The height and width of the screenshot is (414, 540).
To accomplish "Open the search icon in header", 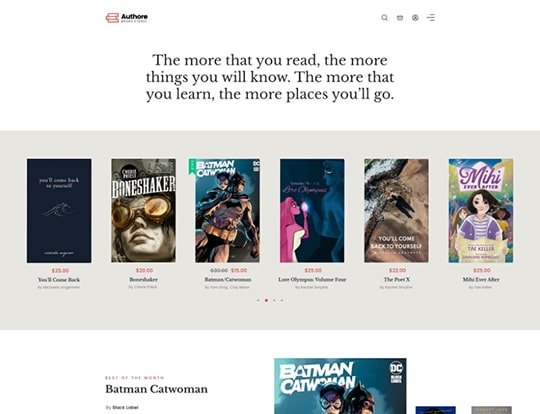I will click(x=384, y=18).
